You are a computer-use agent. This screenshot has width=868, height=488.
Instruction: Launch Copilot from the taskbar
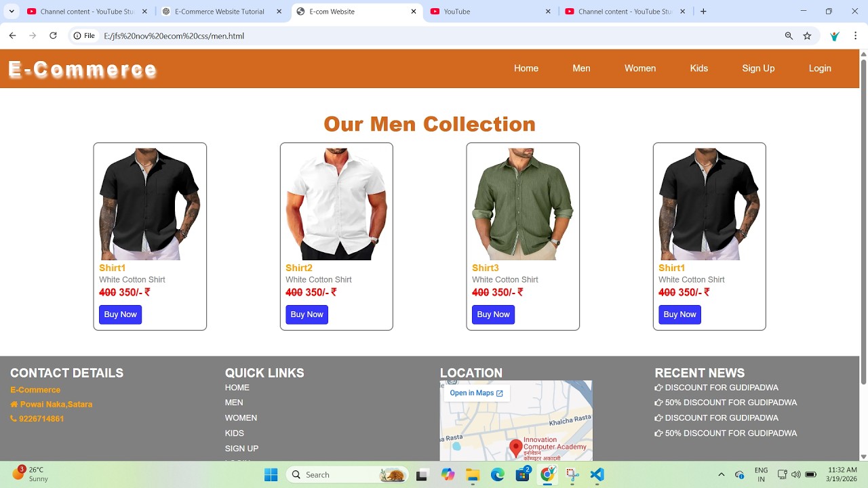click(x=448, y=474)
